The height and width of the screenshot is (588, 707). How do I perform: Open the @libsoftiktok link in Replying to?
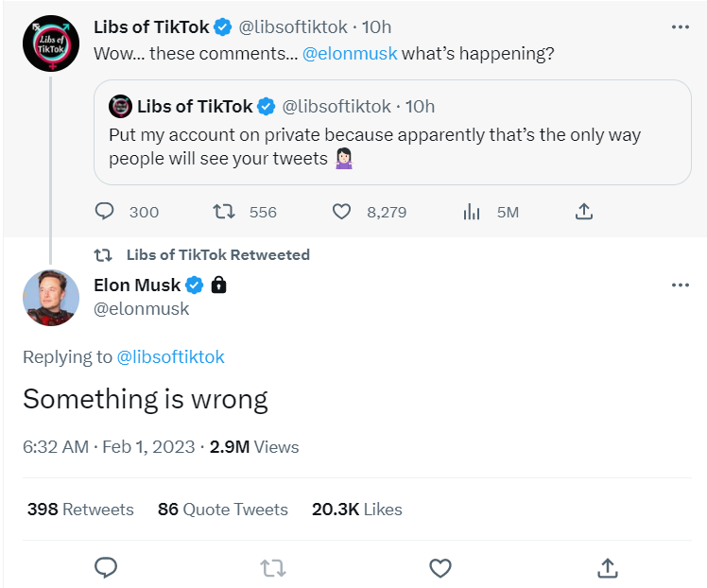pyautogui.click(x=170, y=356)
